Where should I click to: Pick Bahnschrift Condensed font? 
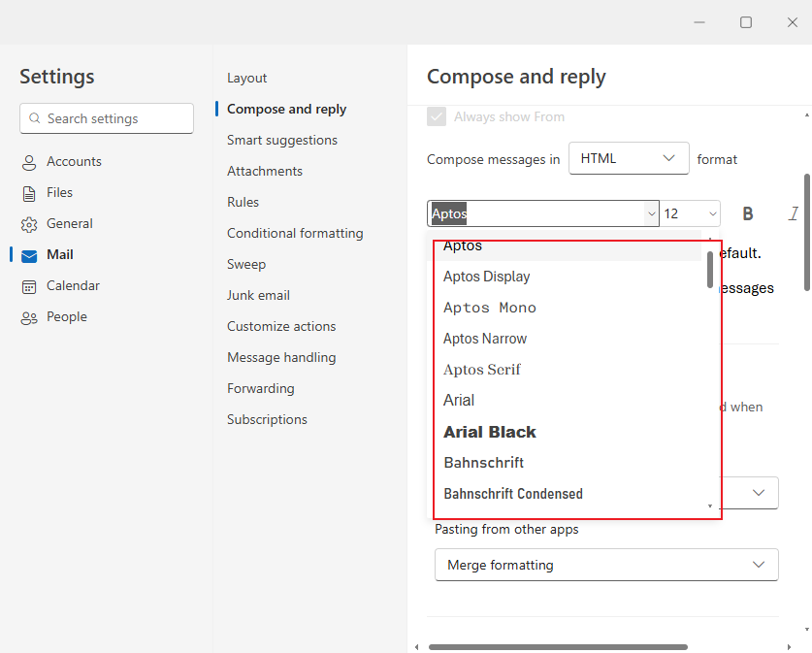513,494
